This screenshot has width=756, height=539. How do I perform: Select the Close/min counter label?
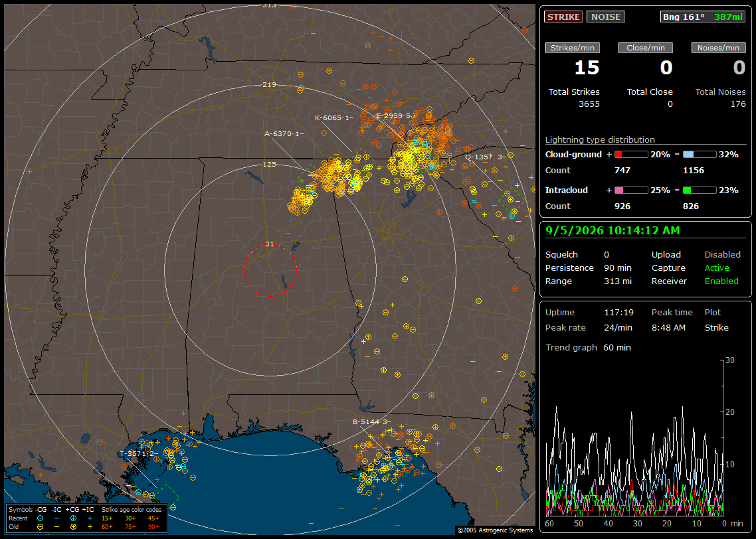pos(646,48)
